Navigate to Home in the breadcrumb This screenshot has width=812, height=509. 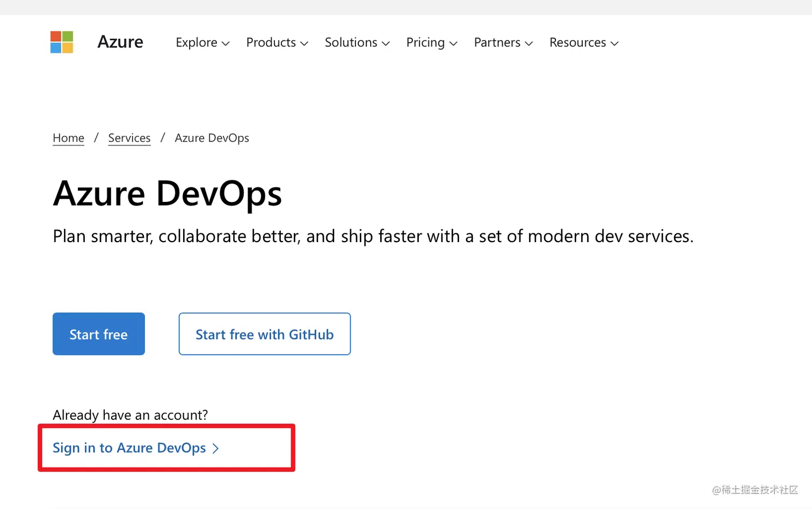coord(68,138)
